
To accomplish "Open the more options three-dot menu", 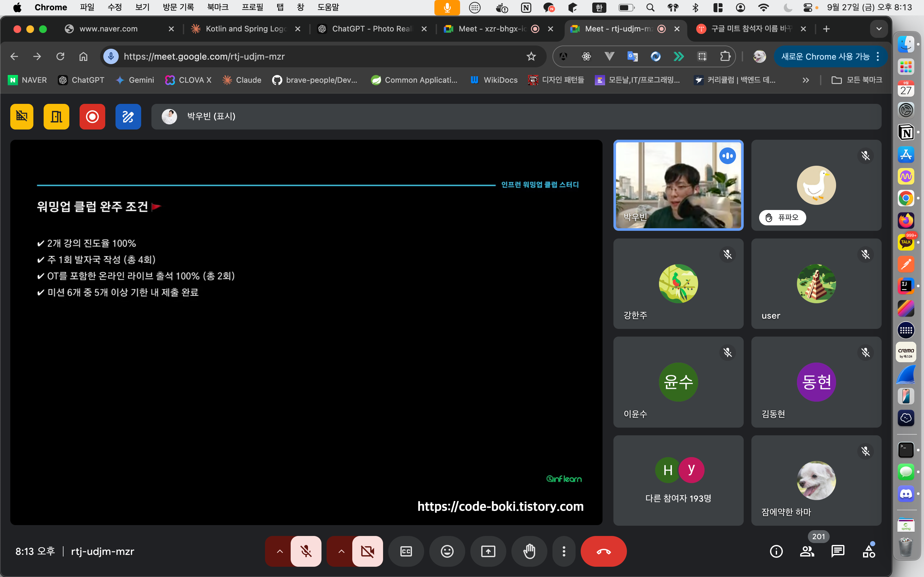I will (564, 551).
